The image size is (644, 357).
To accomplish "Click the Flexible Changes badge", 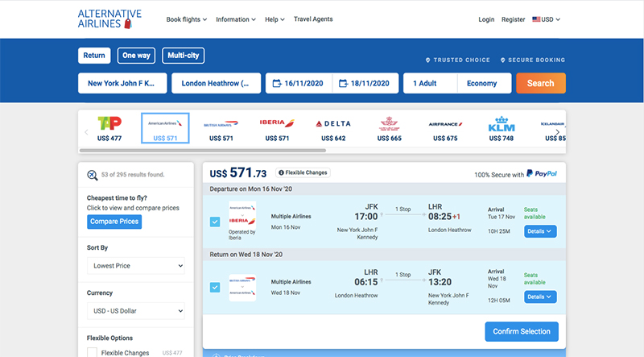I will 303,172.
